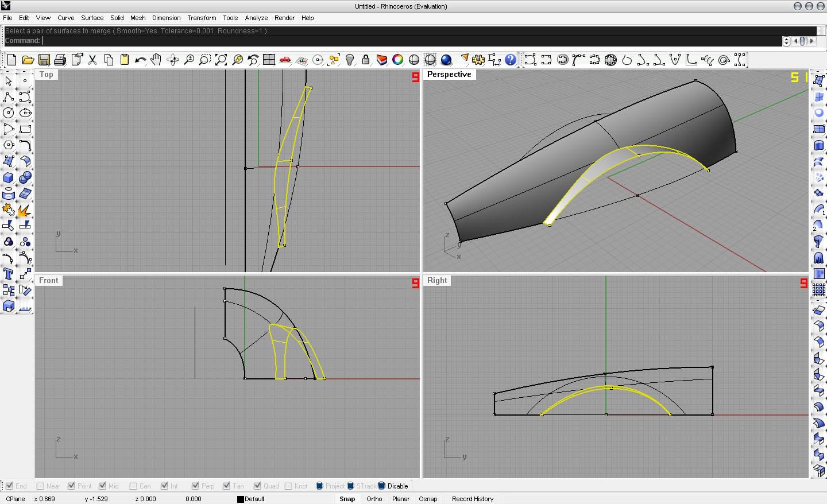Toggle Ortho mode in status bar

(374, 499)
